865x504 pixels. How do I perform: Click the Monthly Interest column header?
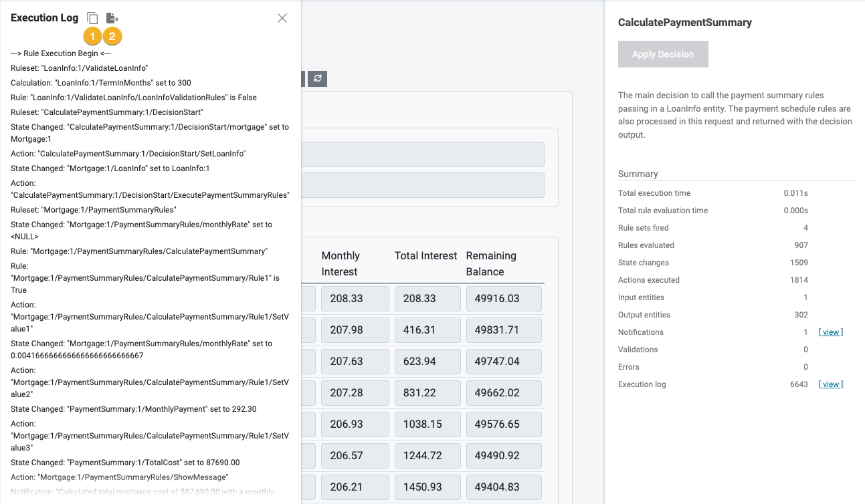tap(341, 263)
